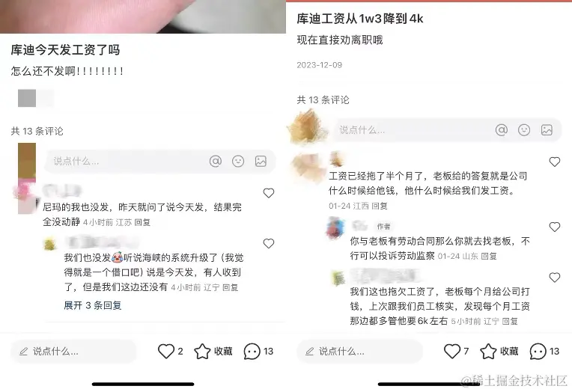
Task: Like the Jiangsu comment with heart
Action: click(x=269, y=193)
